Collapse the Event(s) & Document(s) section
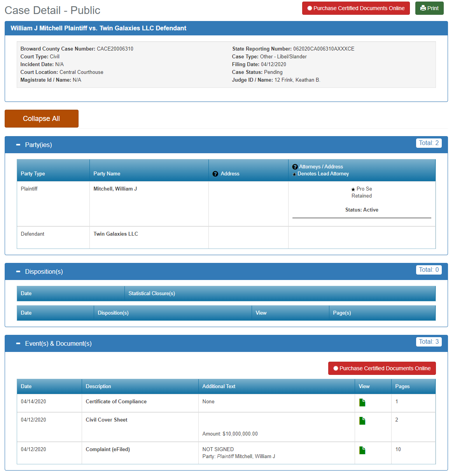The image size is (455, 476). (18, 343)
